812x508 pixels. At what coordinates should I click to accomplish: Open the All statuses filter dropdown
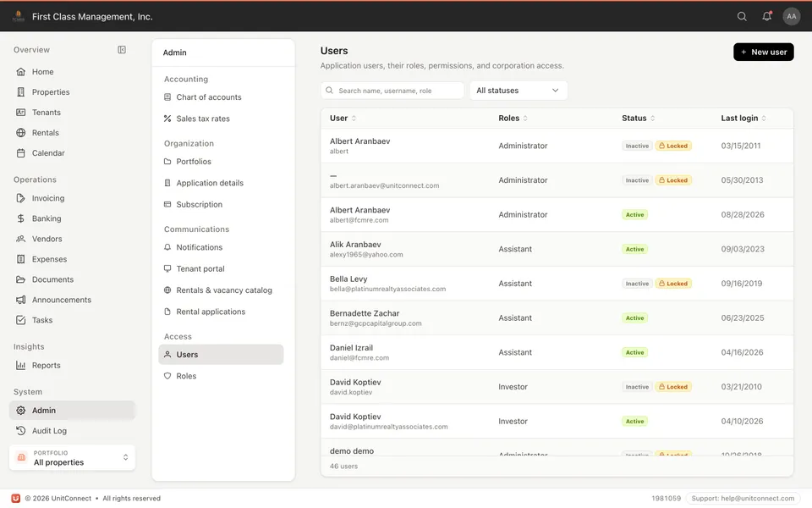518,91
